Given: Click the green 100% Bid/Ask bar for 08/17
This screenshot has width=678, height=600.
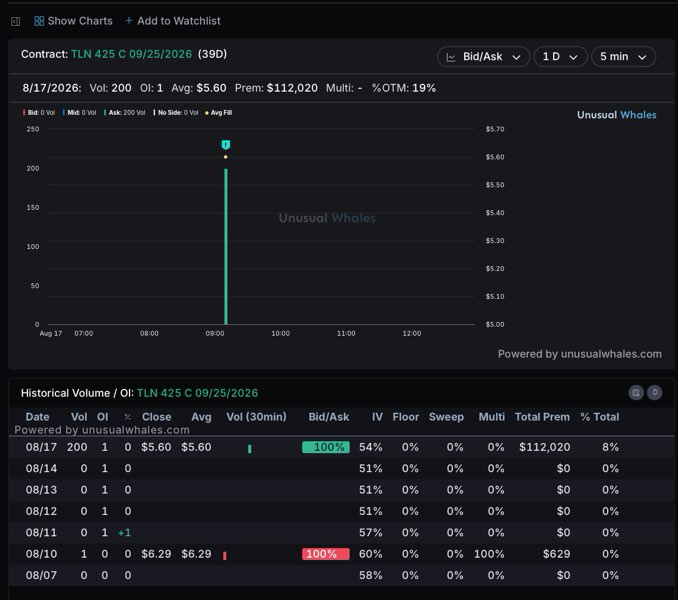Looking at the screenshot, I should (x=326, y=447).
